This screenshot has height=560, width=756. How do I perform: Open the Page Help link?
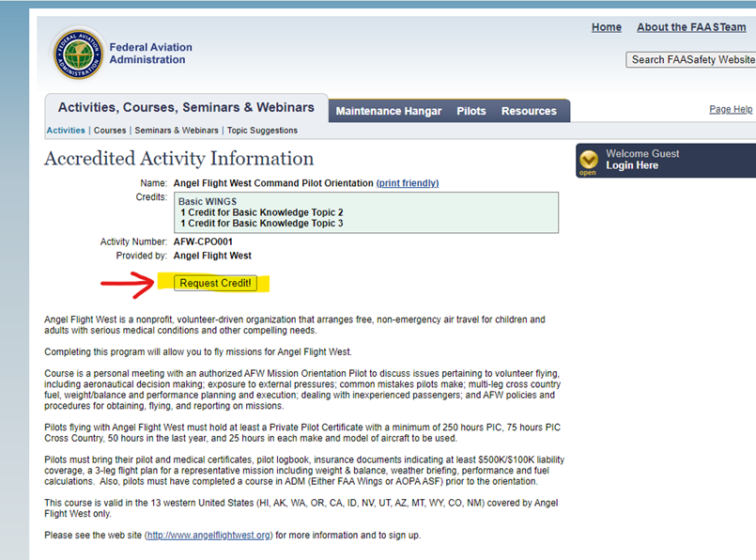tap(731, 109)
